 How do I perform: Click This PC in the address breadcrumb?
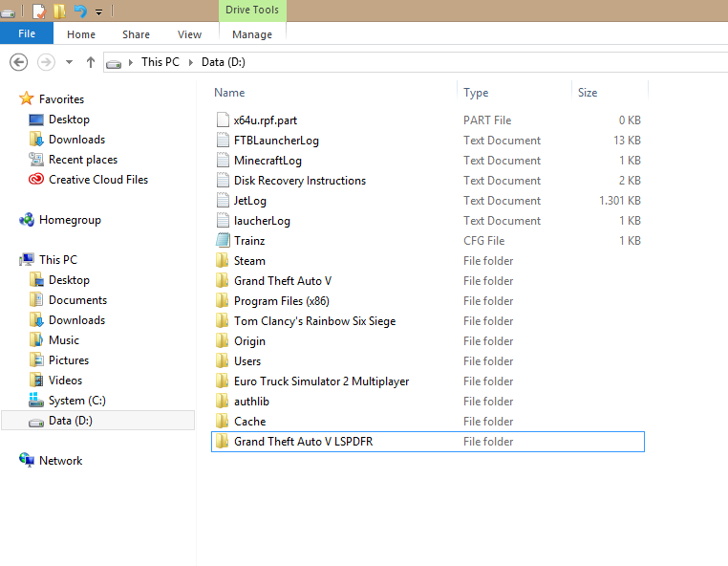[x=161, y=62]
